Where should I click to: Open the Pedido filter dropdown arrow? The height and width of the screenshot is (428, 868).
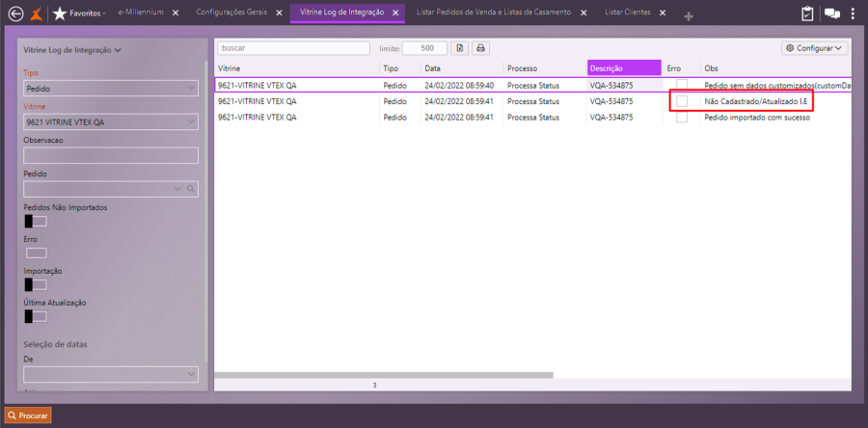[x=177, y=189]
